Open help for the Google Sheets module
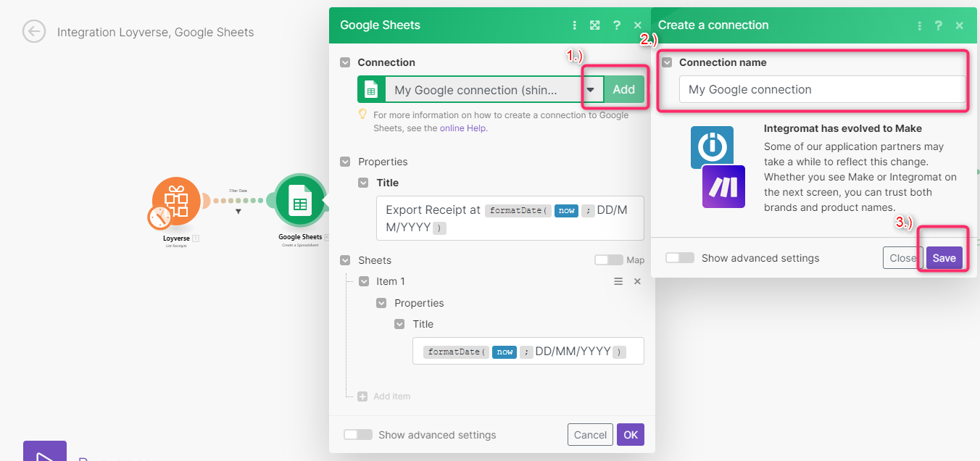 point(616,25)
